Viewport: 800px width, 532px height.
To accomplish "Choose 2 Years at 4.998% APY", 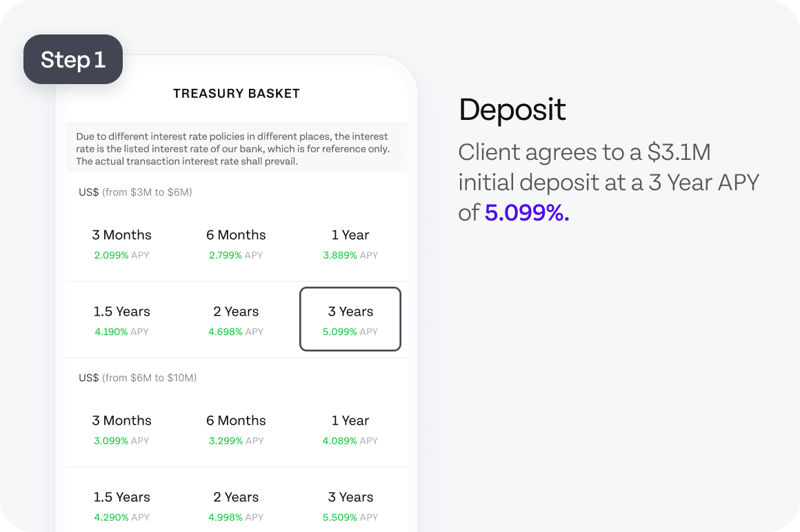I will (236, 506).
